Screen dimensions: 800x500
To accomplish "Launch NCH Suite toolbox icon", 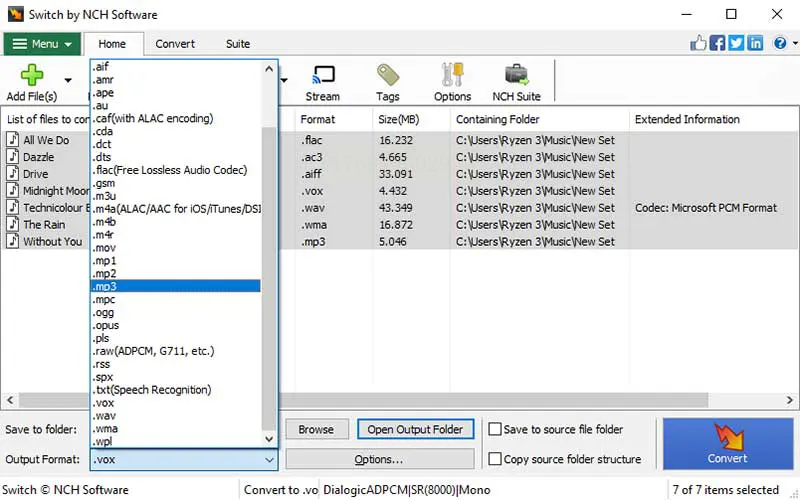I will pos(516,76).
